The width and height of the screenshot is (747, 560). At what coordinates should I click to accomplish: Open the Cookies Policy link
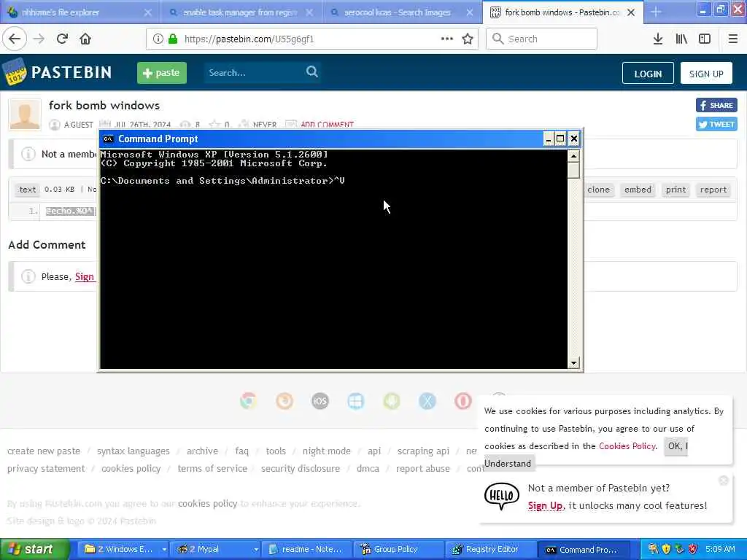tap(627, 446)
